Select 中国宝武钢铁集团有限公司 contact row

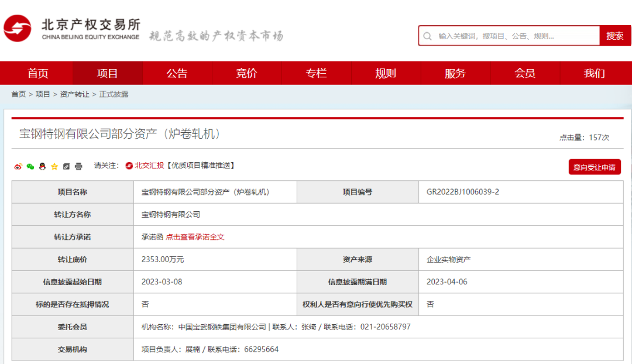[x=379, y=327]
